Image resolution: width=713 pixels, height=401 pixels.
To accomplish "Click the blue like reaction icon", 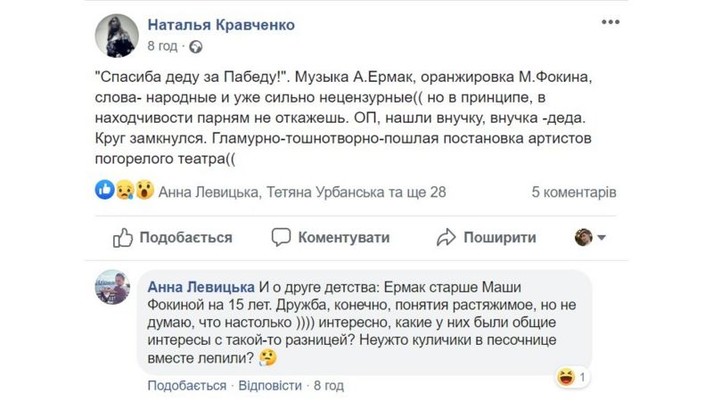I will pos(105,189).
